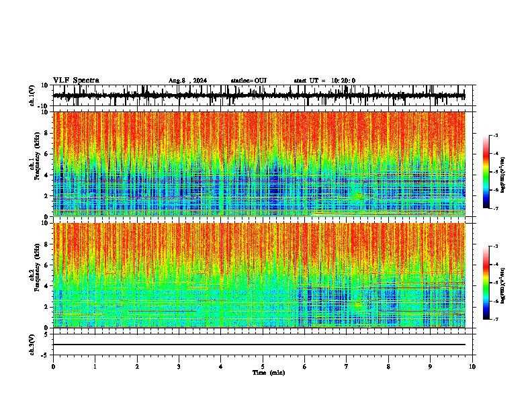Click the 4 kHz tick on ch.2 frequency axis
The image size is (532, 411).
click(x=46, y=286)
